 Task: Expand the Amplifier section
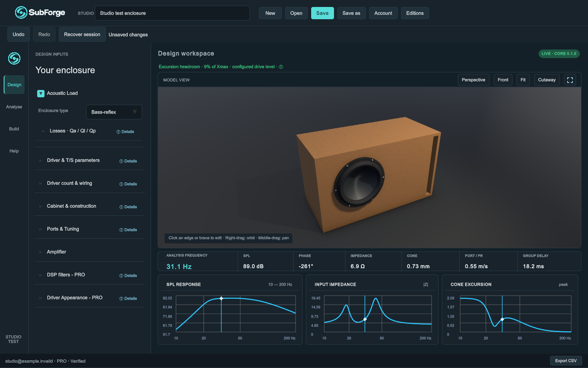[56, 252]
